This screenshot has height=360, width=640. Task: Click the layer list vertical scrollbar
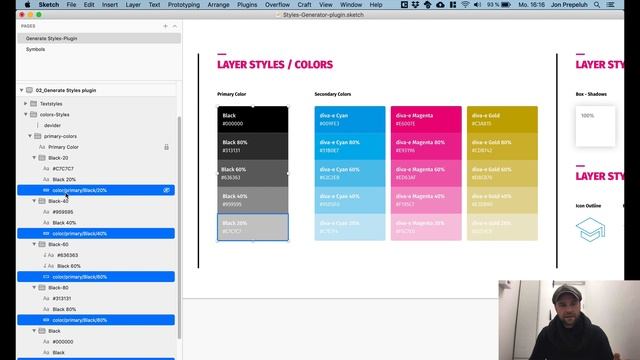point(179,227)
